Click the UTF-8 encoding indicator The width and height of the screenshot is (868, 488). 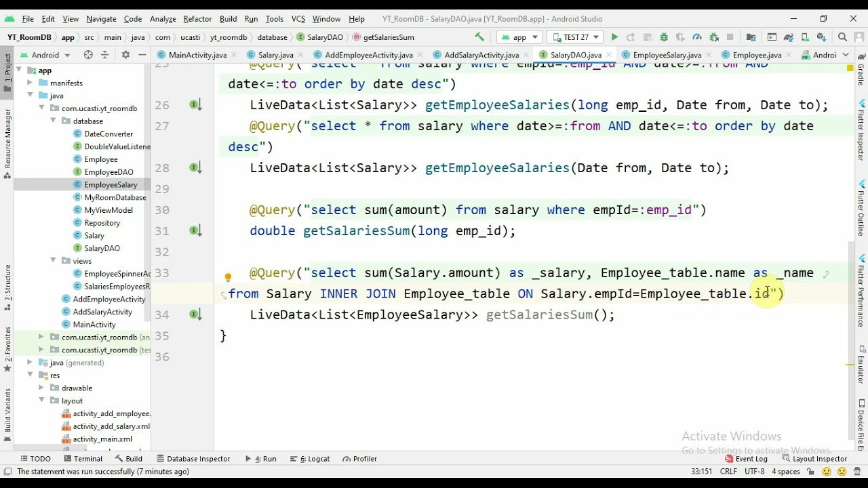[x=755, y=472]
